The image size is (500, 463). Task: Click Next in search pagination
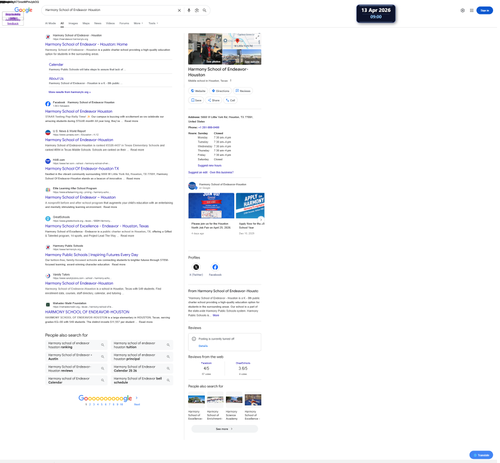coord(137,404)
